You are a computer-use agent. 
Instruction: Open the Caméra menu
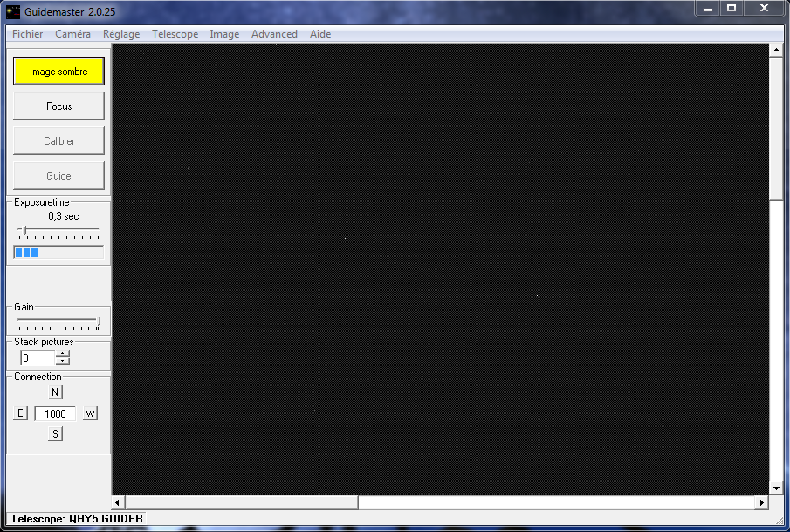tap(72, 34)
